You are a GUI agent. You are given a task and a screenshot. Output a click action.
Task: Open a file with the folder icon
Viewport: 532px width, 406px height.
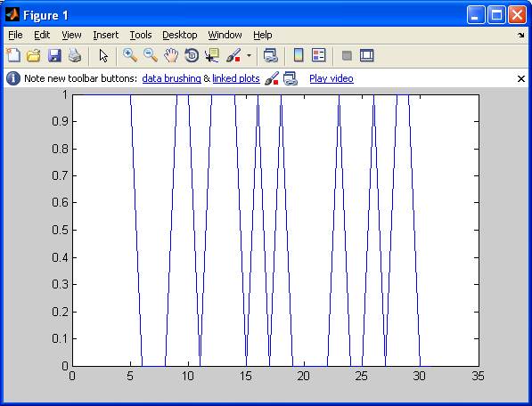34,55
